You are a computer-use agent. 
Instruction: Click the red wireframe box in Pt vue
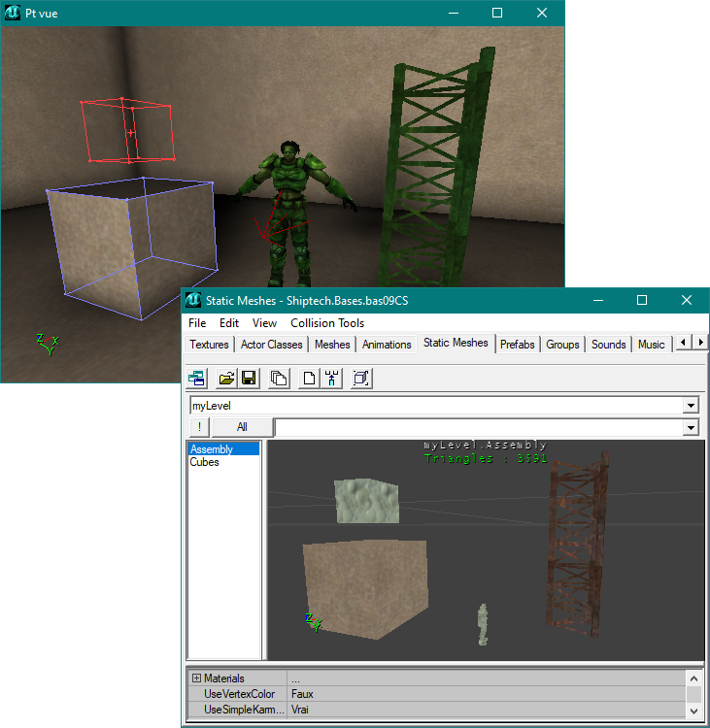click(x=128, y=130)
